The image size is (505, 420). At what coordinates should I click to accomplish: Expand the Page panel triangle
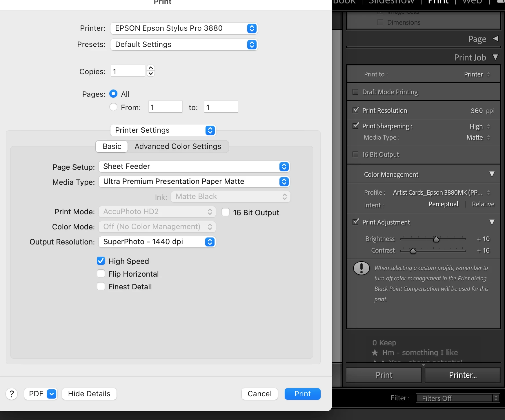495,39
